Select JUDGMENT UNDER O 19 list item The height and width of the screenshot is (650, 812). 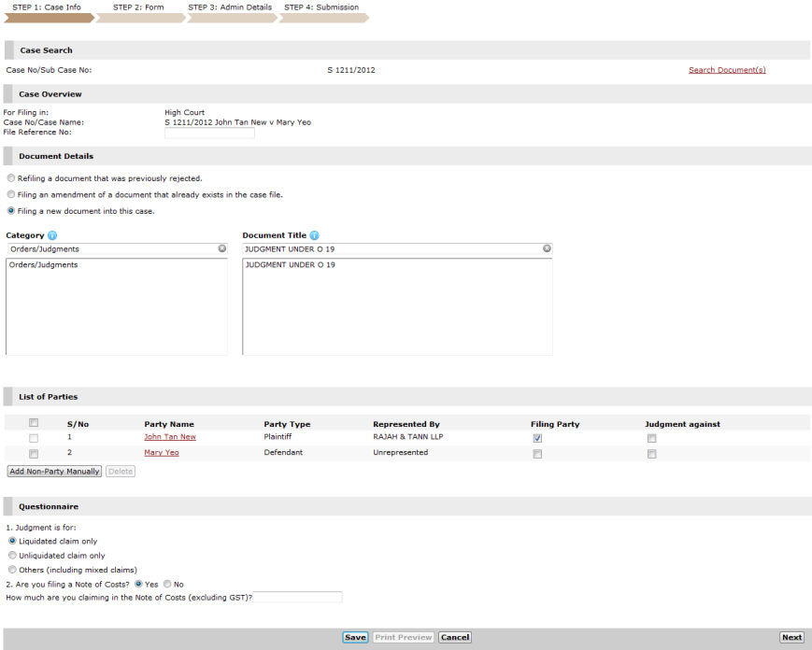point(290,265)
